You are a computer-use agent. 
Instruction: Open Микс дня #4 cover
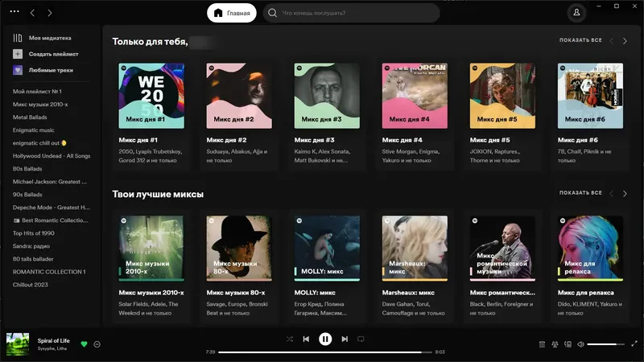415,96
